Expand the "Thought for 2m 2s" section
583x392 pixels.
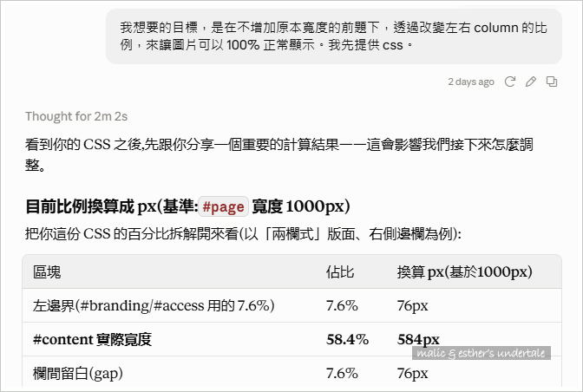pyautogui.click(x=76, y=116)
